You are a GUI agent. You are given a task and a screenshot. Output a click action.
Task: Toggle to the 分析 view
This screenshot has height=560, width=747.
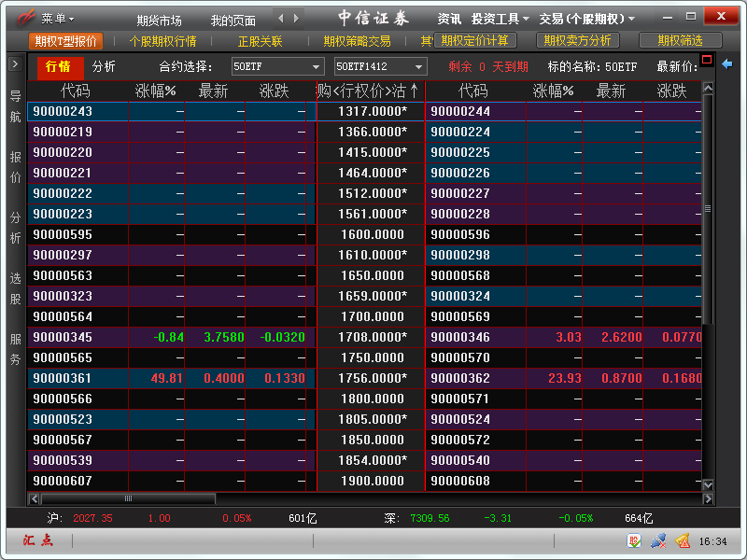pyautogui.click(x=105, y=66)
